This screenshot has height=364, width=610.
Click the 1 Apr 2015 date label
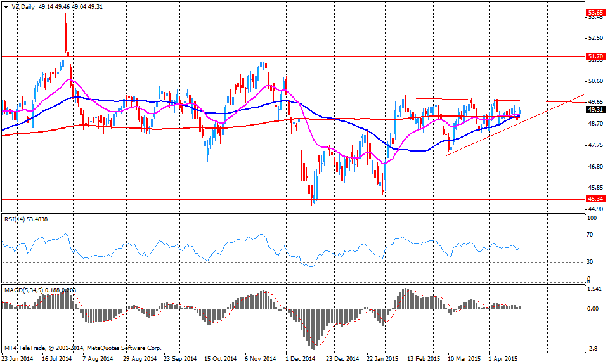pos(503,358)
